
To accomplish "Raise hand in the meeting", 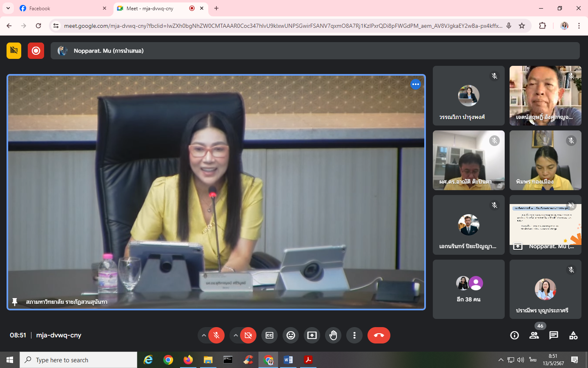I will pos(333,335).
